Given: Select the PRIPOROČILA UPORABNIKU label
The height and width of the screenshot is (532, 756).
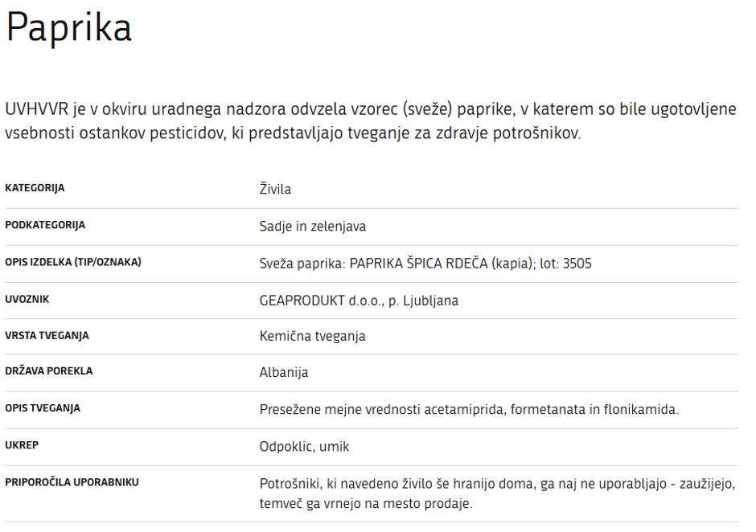Looking at the screenshot, I should (x=72, y=482).
